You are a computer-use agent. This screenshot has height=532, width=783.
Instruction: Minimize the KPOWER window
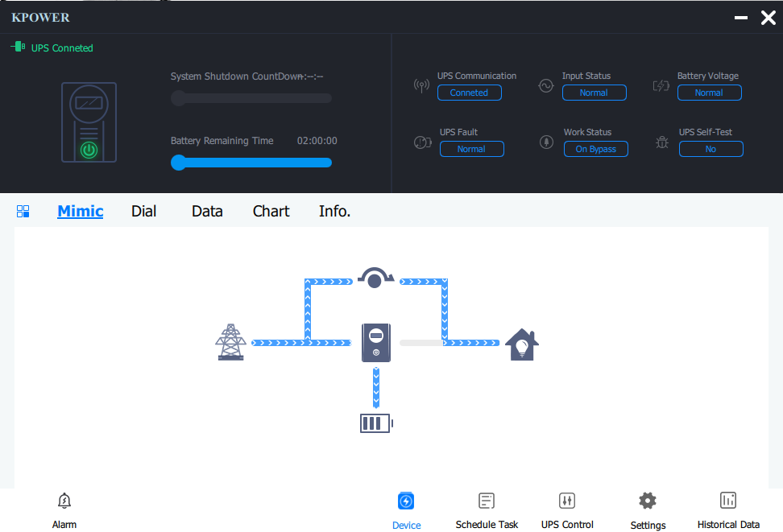741,18
